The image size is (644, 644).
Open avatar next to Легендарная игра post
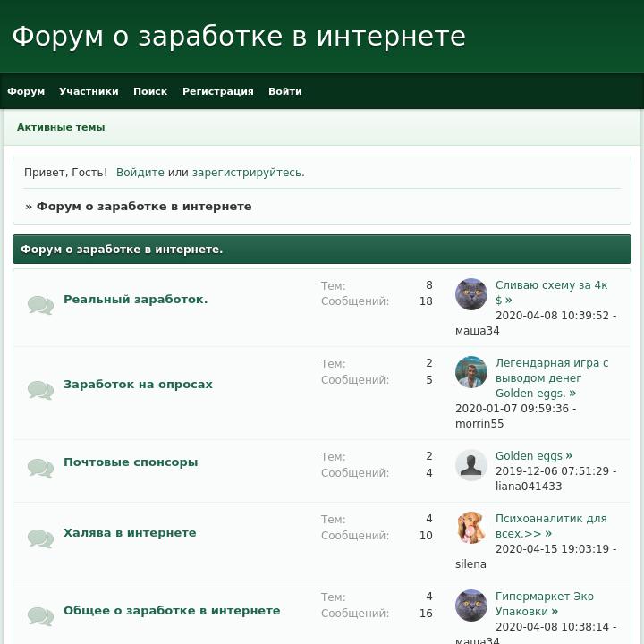click(471, 372)
